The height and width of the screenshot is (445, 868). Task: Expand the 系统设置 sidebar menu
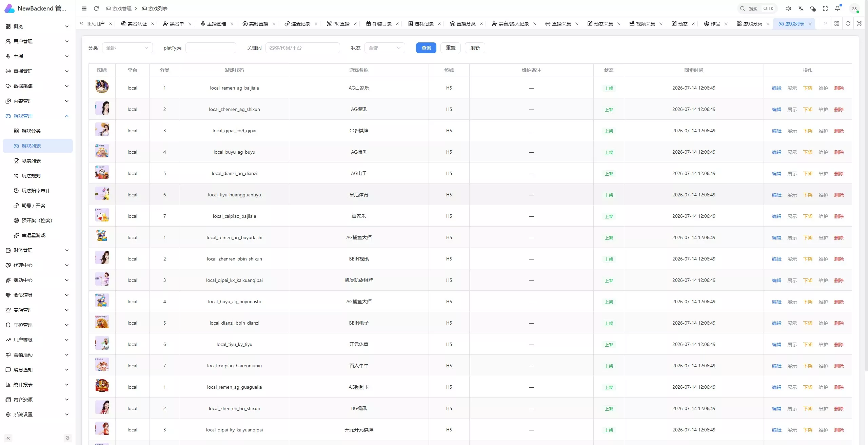click(38, 414)
